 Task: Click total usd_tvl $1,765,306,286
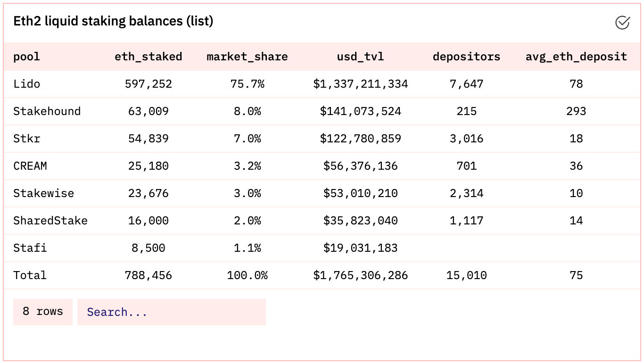click(x=361, y=275)
